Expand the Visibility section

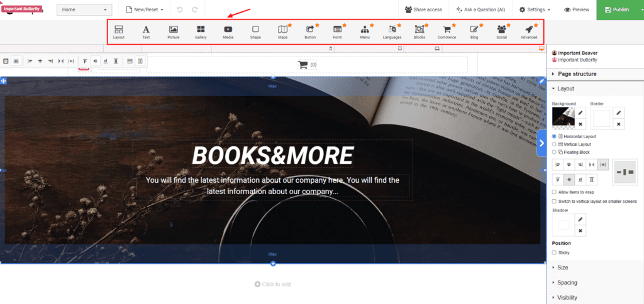point(595,298)
